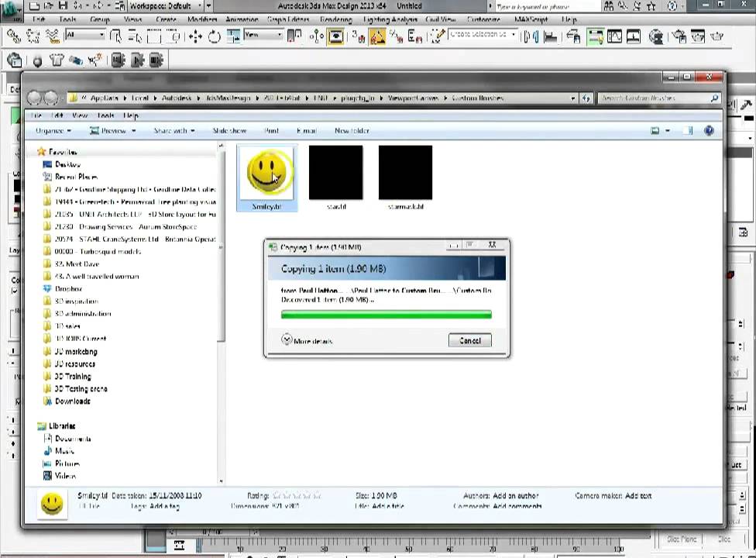
Task: Expand More details in copy dialog
Action: pyautogui.click(x=307, y=340)
